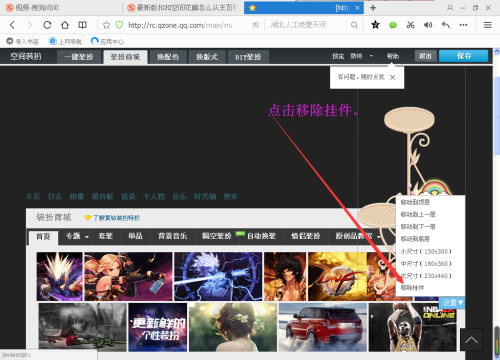
Task: Click the green shield security icon
Action: click(119, 25)
